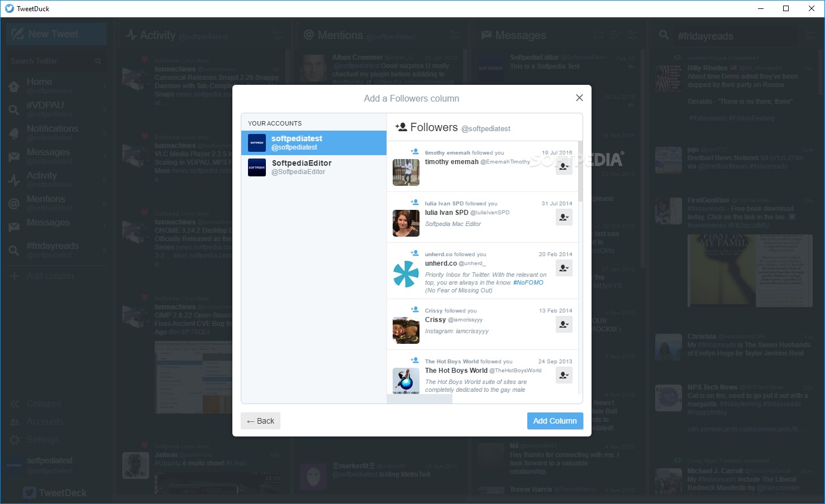Go back with the Back button
Image resolution: width=825 pixels, height=504 pixels.
point(260,421)
